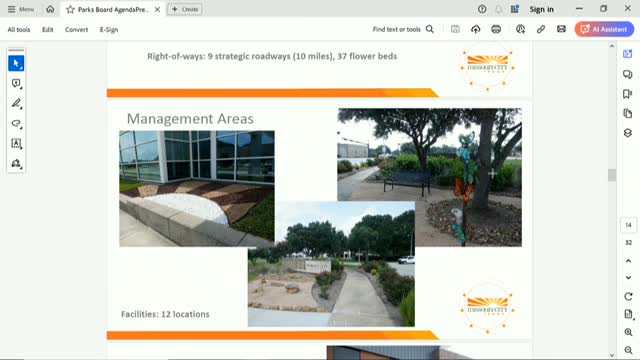Open the Convert menu
640x360 pixels.
pyautogui.click(x=76, y=29)
